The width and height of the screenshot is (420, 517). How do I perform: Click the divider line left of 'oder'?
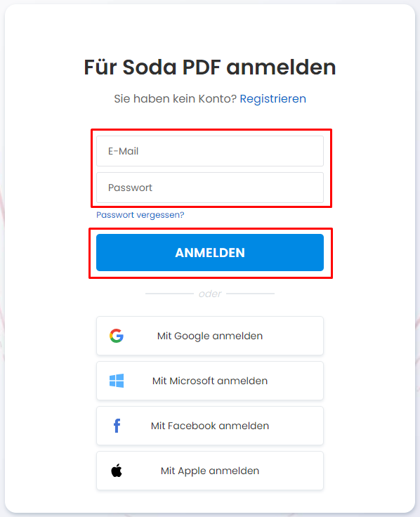coord(169,294)
